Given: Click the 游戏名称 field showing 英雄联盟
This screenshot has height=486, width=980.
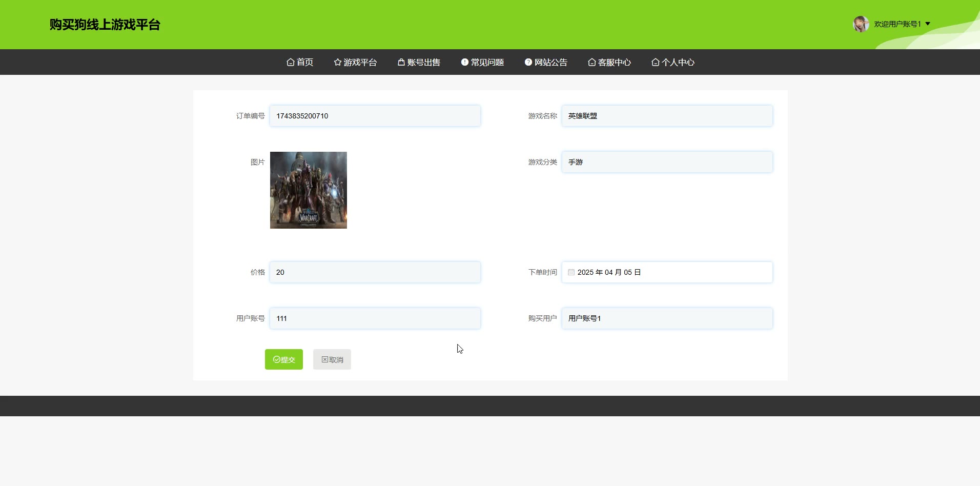Looking at the screenshot, I should tap(667, 116).
